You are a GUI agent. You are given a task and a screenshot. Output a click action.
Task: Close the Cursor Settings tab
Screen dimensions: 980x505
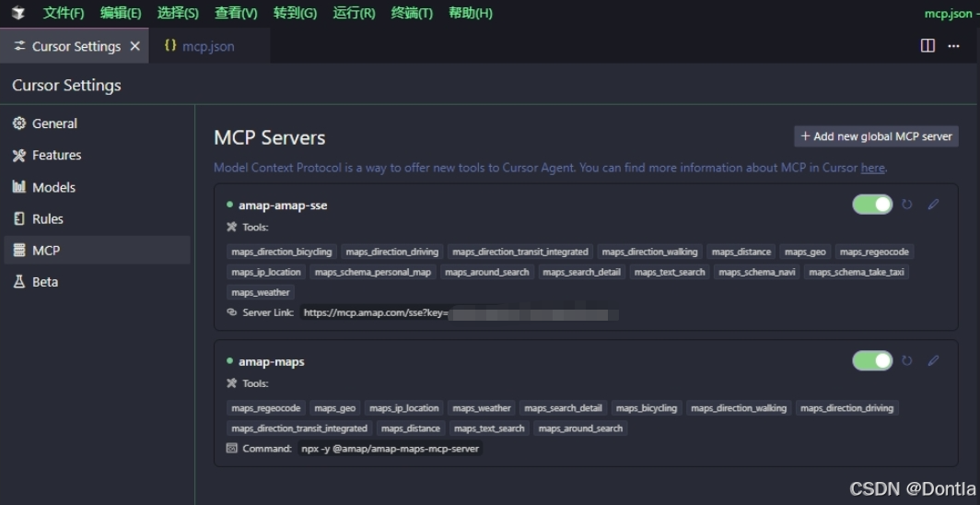135,46
